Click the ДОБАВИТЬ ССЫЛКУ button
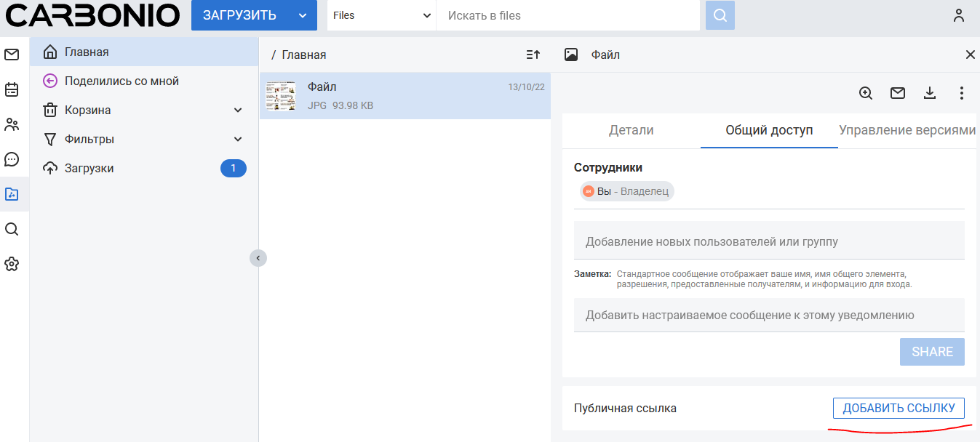 coord(899,409)
